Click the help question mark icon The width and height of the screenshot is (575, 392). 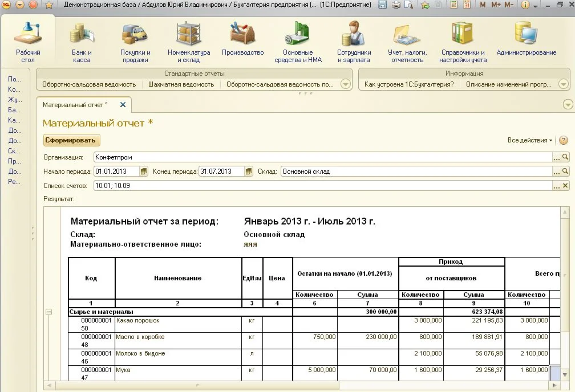pyautogui.click(x=564, y=140)
